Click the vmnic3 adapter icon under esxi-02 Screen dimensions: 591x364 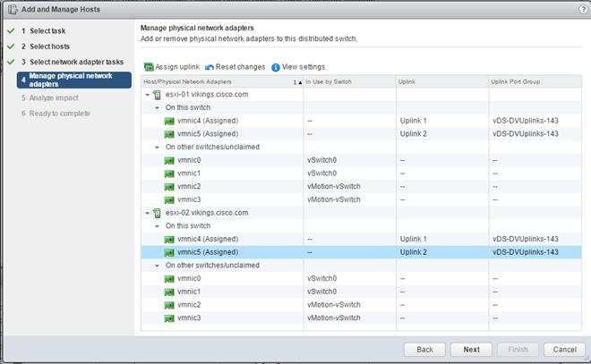169,318
